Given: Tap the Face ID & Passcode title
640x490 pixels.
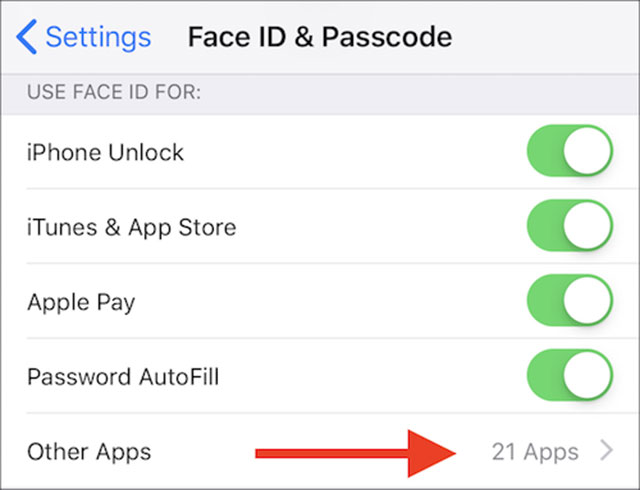Looking at the screenshot, I should point(320,38).
